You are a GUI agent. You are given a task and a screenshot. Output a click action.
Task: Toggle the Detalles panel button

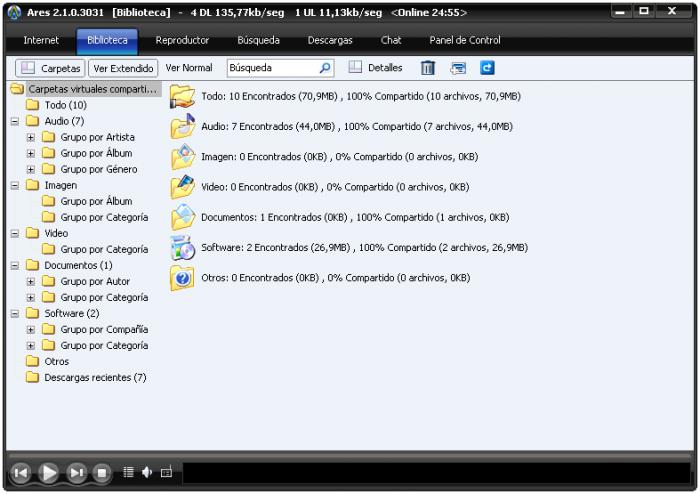coord(375,68)
